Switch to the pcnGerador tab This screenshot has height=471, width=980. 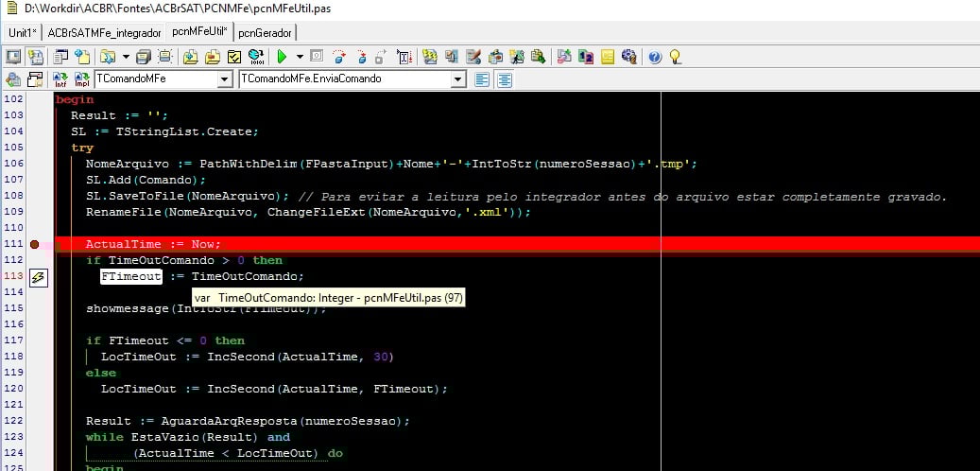pos(265,32)
